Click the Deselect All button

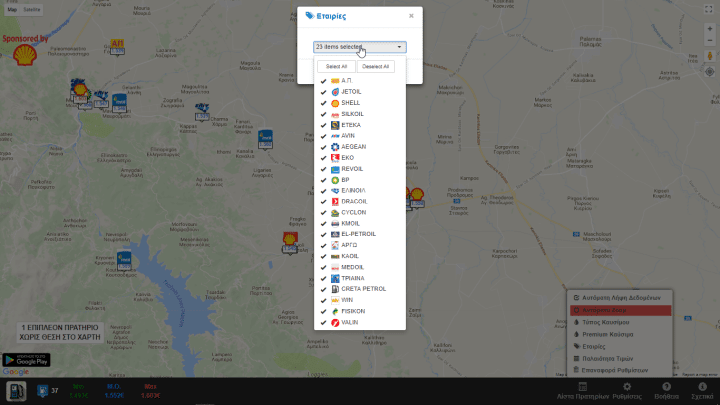[x=375, y=67]
